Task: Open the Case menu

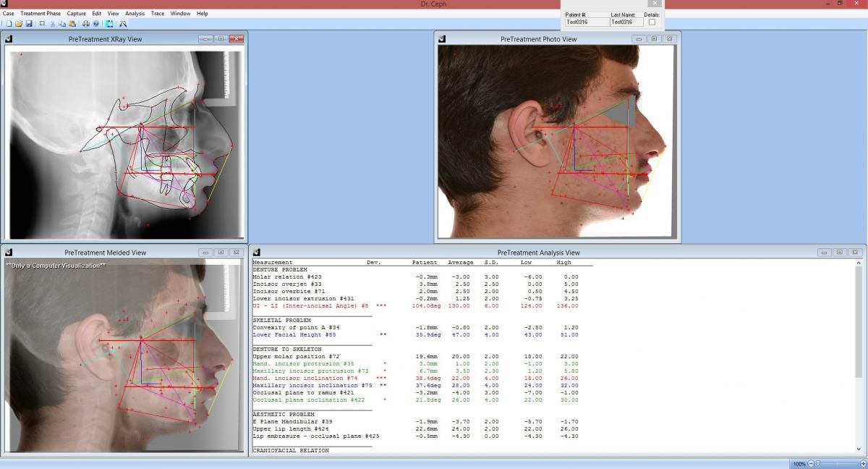Action: [8, 13]
